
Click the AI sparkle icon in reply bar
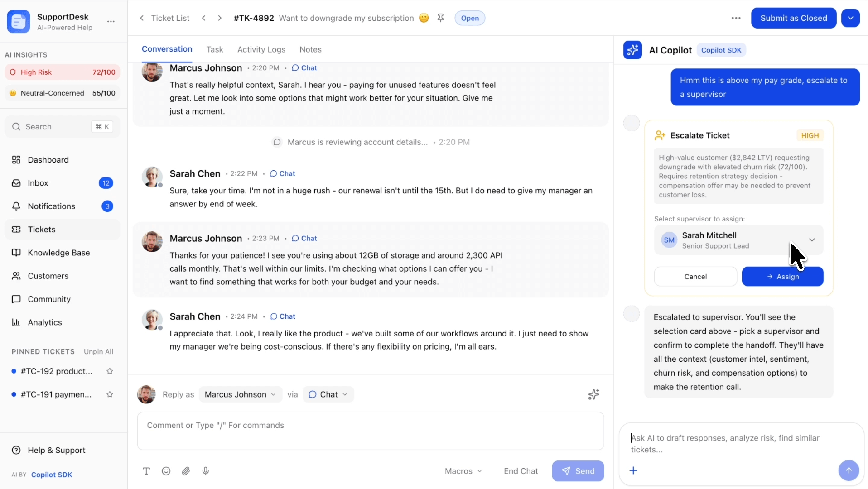593,394
